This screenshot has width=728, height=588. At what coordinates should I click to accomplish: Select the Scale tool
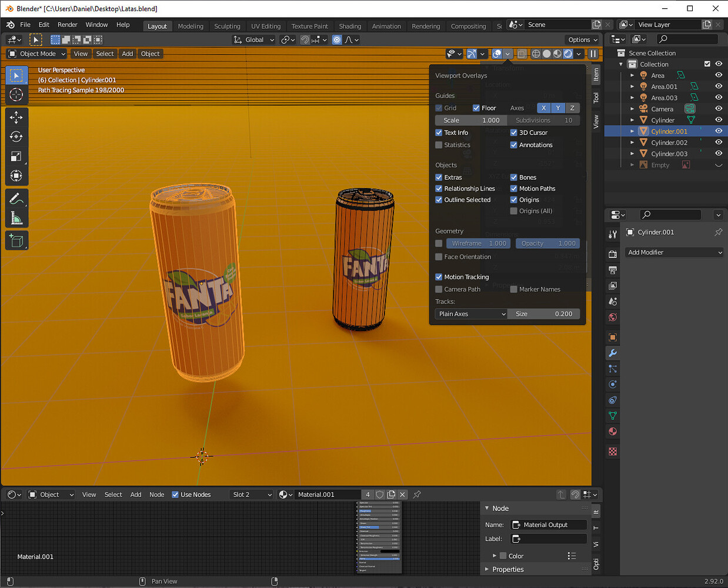point(16,156)
